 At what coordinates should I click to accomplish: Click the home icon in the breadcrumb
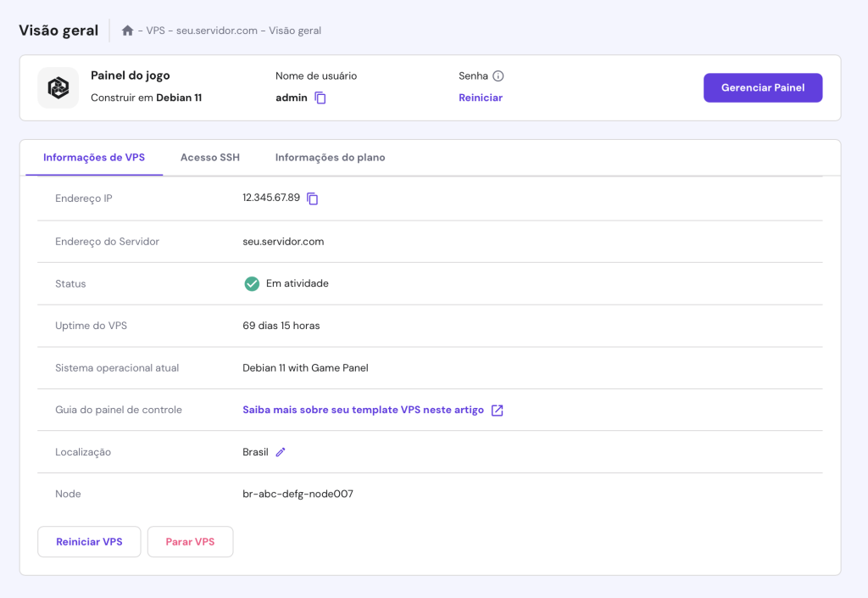point(127,31)
